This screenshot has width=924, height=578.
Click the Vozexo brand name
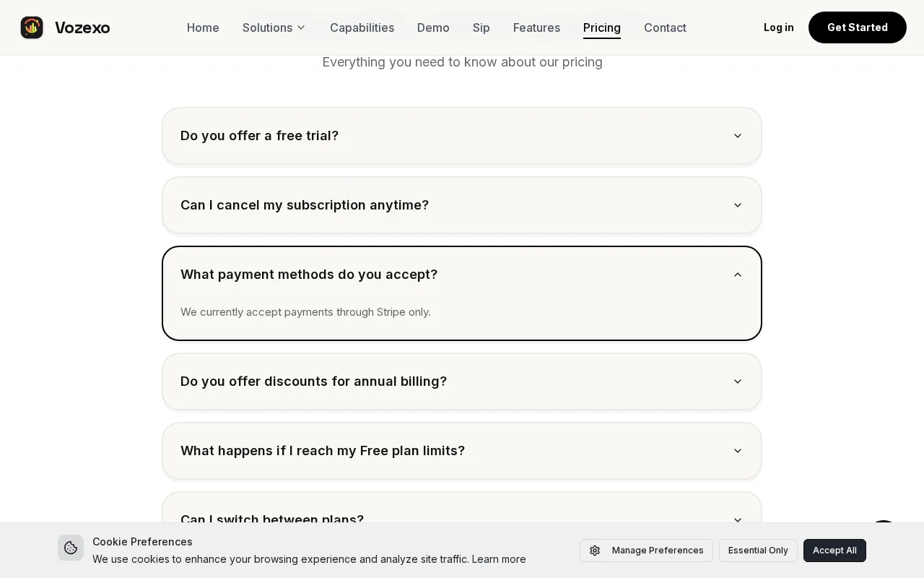pyautogui.click(x=82, y=27)
